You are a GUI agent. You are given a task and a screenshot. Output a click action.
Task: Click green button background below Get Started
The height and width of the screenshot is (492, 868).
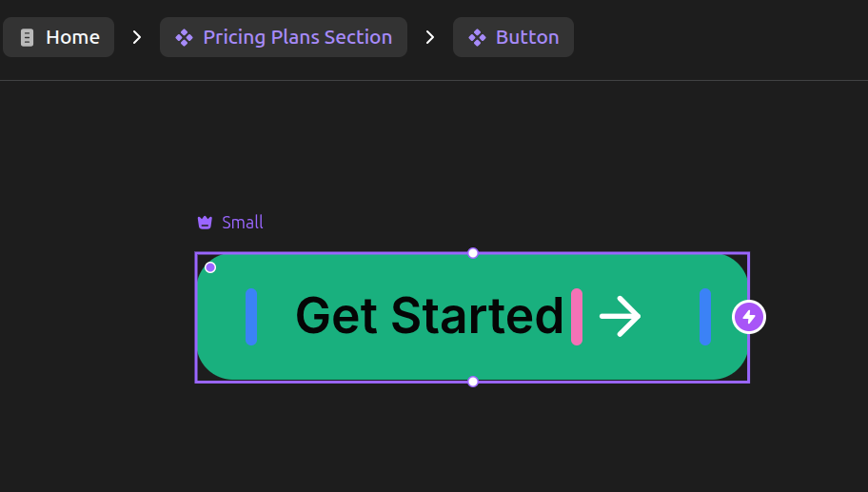click(x=429, y=362)
